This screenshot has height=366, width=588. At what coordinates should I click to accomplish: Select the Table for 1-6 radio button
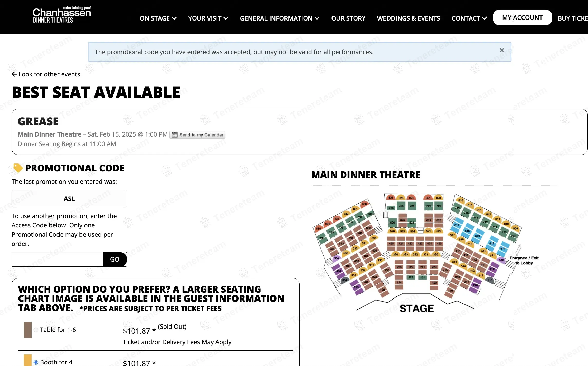[36, 330]
